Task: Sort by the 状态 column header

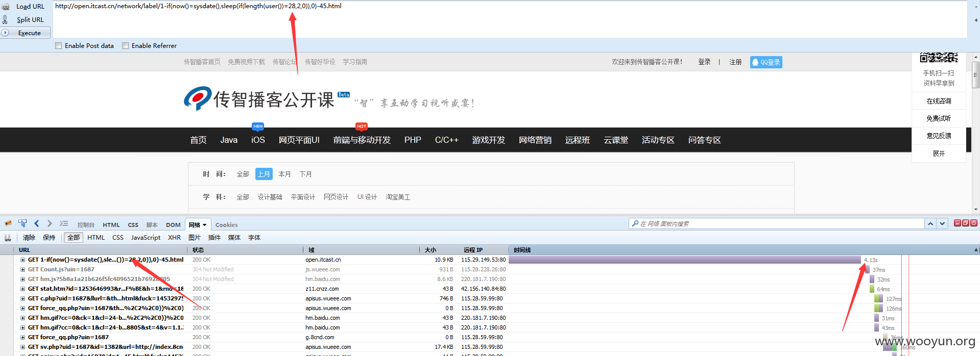Action: [246, 250]
